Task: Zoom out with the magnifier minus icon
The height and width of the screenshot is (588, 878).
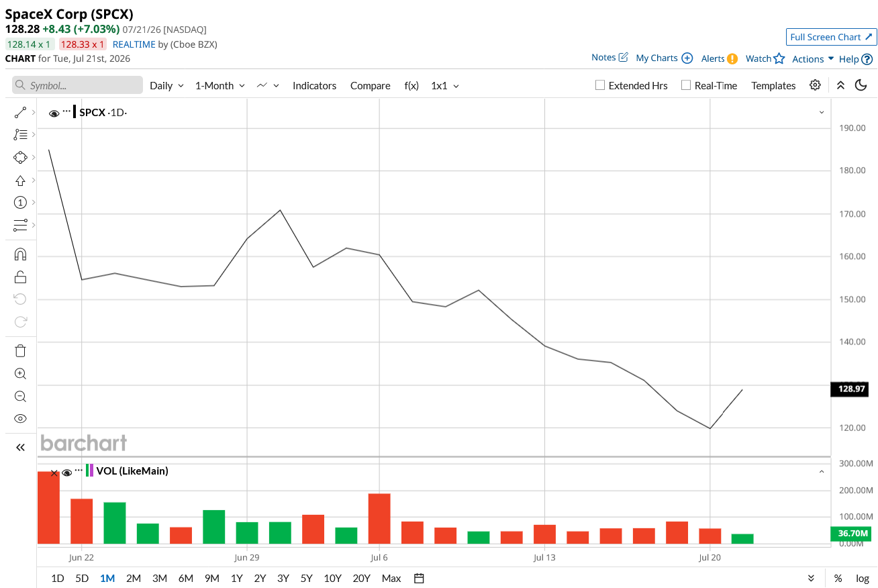Action: pyautogui.click(x=20, y=396)
